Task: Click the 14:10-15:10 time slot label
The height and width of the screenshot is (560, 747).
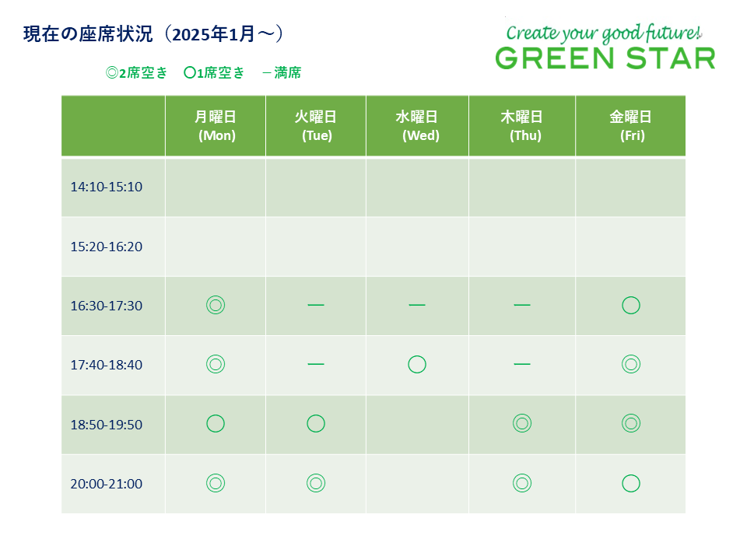Action: pos(107,187)
